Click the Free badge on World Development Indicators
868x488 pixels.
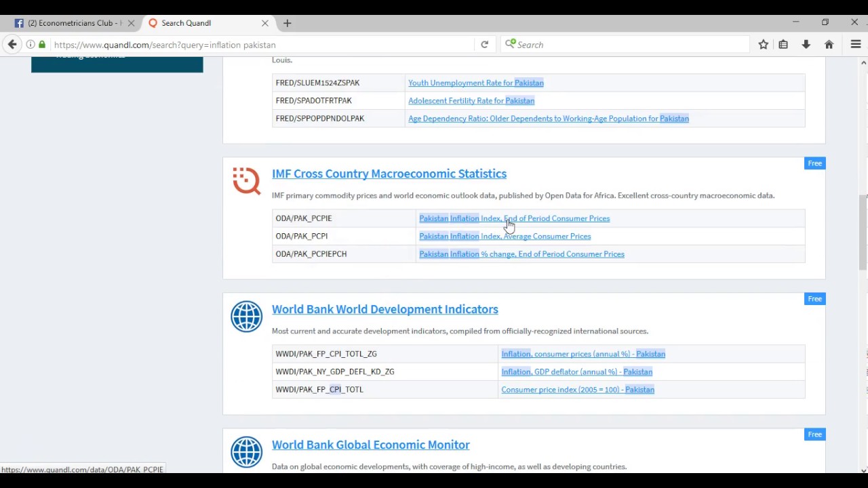(815, 299)
